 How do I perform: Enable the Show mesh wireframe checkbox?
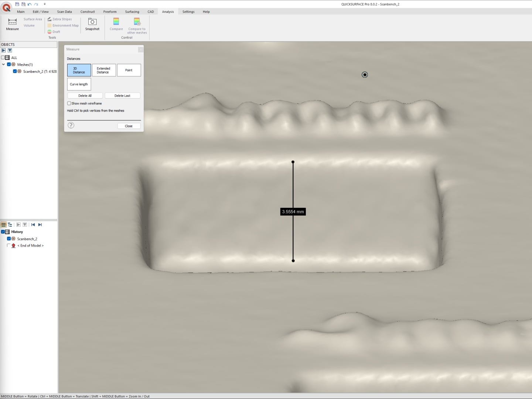click(69, 103)
